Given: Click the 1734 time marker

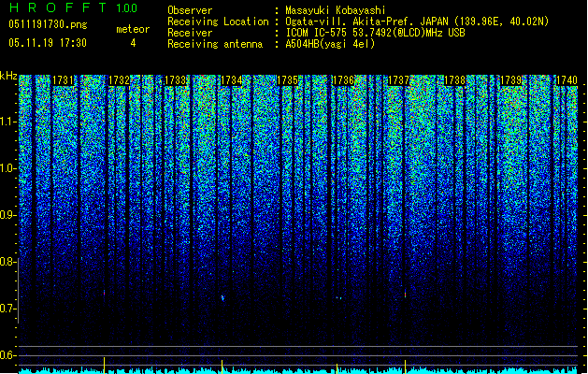Looking at the screenshot, I should (x=232, y=80).
